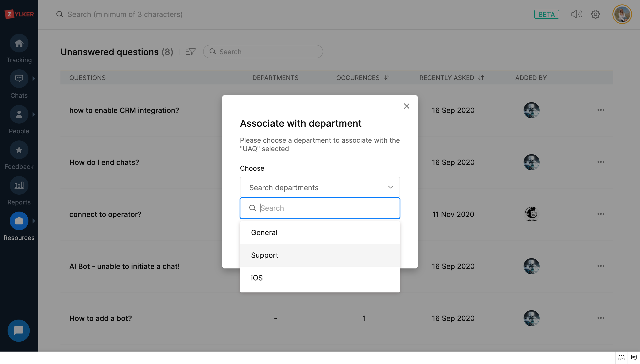Sort by Recently Asked column
640x364 pixels.
click(481, 78)
